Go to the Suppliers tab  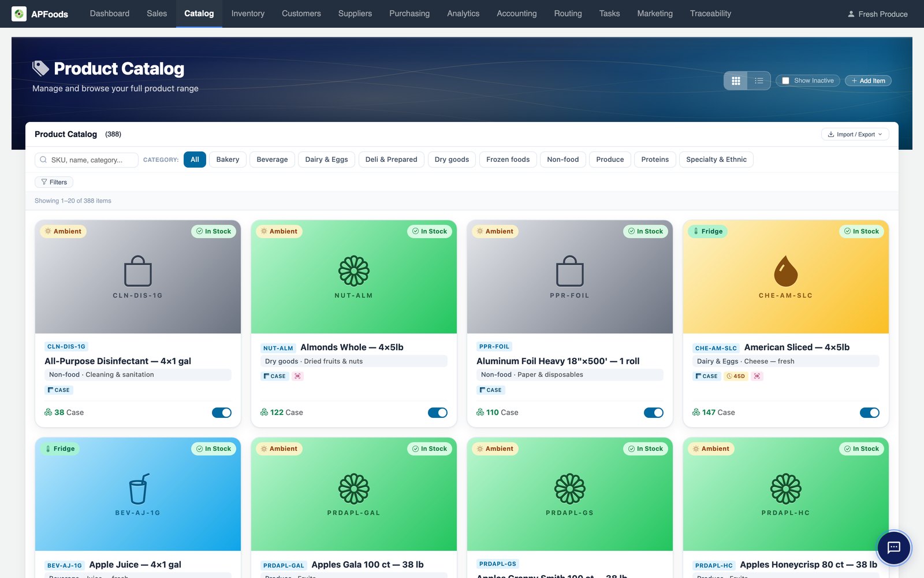click(x=355, y=14)
